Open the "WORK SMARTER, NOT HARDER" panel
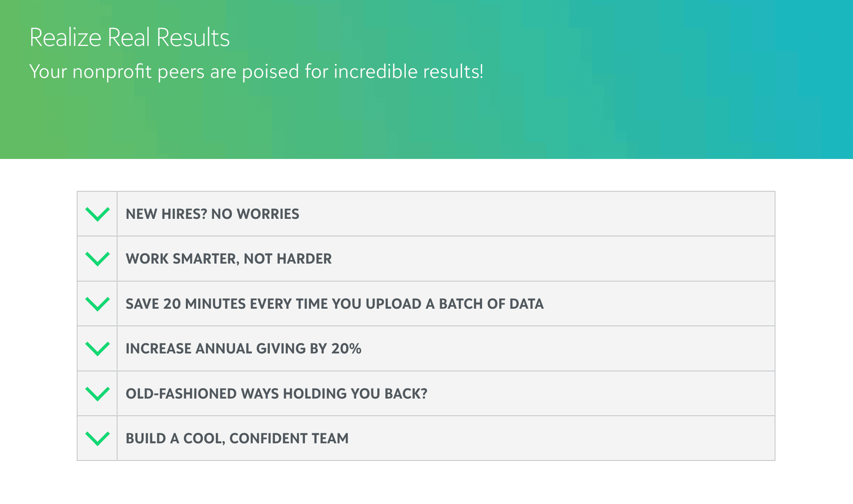853x504 pixels. pyautogui.click(x=229, y=259)
